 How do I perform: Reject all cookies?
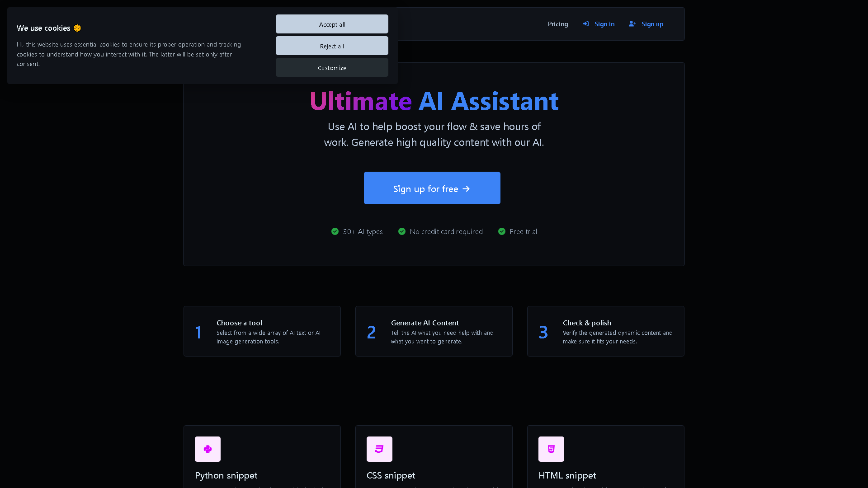[x=331, y=46]
